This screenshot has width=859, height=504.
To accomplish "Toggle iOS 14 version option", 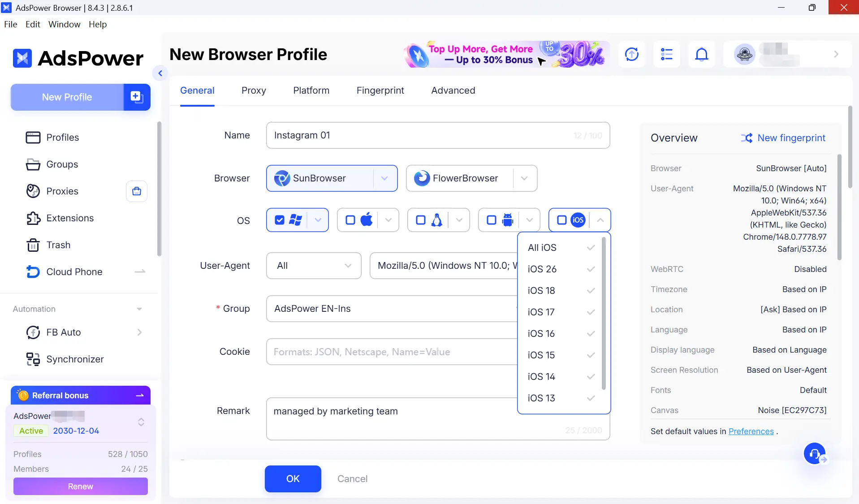I will [x=561, y=377].
